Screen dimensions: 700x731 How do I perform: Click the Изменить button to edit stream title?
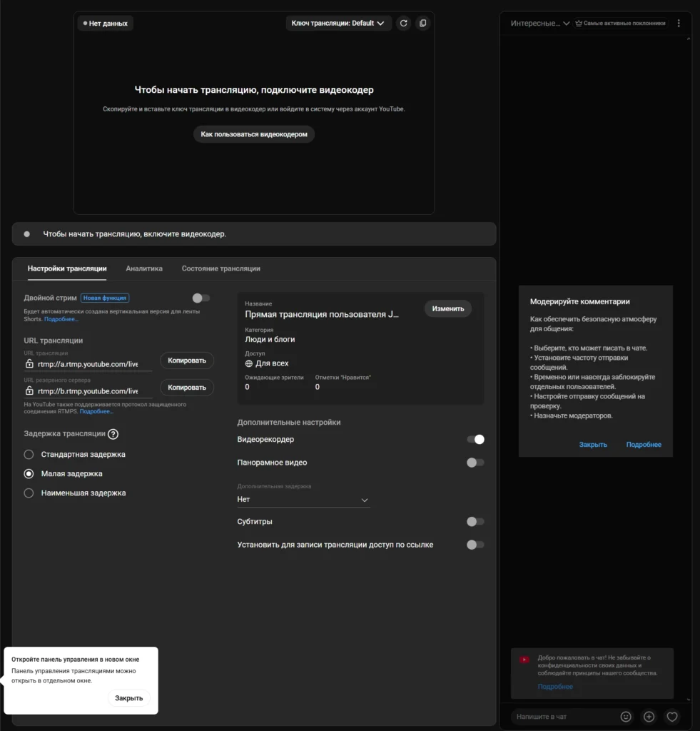[x=447, y=308]
